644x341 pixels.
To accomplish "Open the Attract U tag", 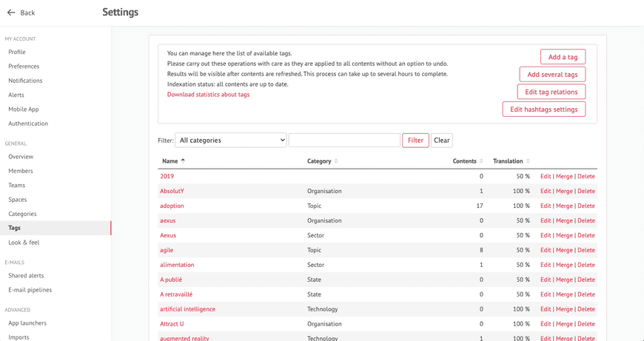I will tap(172, 324).
